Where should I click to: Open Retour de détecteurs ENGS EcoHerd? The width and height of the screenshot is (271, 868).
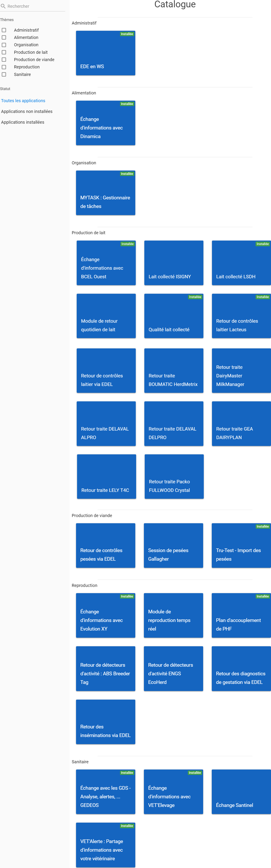(x=173, y=668)
